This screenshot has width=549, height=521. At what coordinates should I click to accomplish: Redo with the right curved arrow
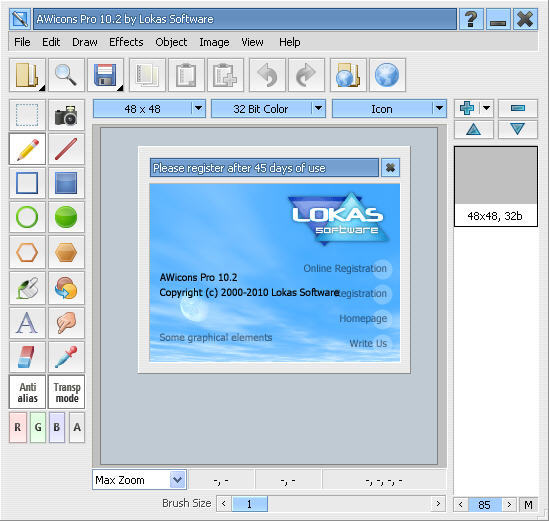[x=306, y=75]
